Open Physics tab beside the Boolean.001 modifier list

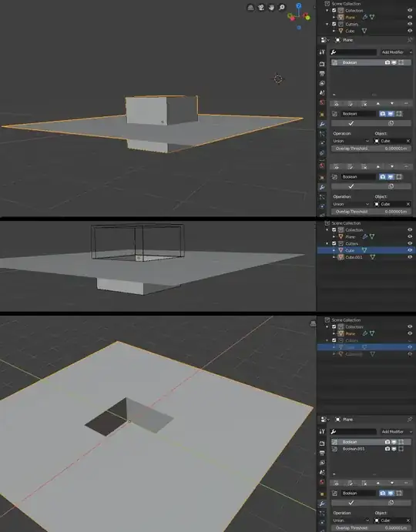tap(322, 523)
